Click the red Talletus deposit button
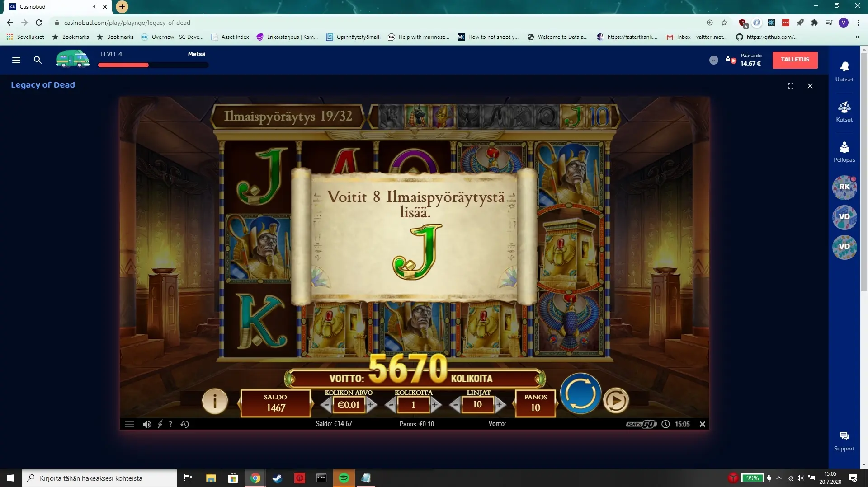The image size is (868, 487). click(x=795, y=60)
